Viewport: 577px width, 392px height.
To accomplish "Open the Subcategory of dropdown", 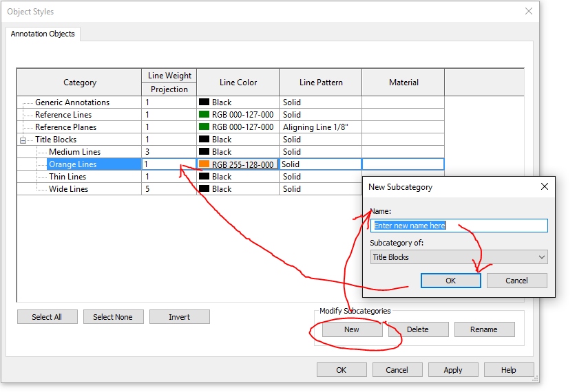I will [459, 257].
